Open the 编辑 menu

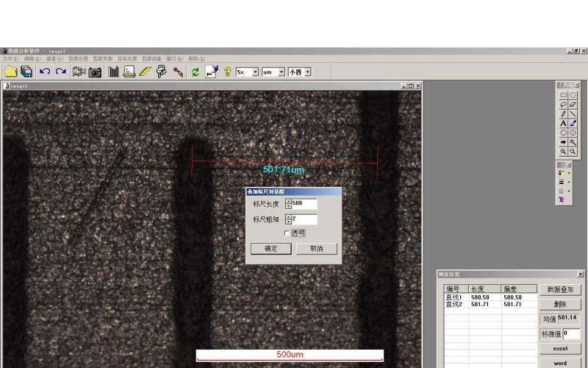tap(32, 59)
